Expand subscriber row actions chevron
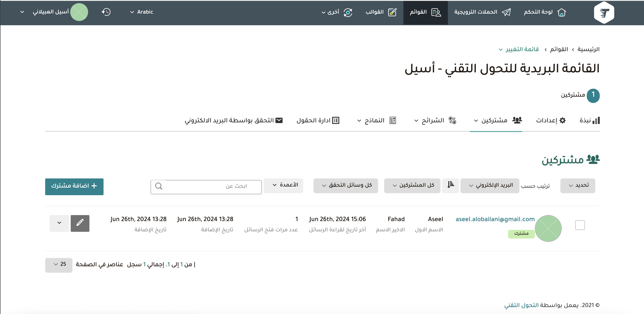This screenshot has width=644, height=314. pyautogui.click(x=59, y=223)
